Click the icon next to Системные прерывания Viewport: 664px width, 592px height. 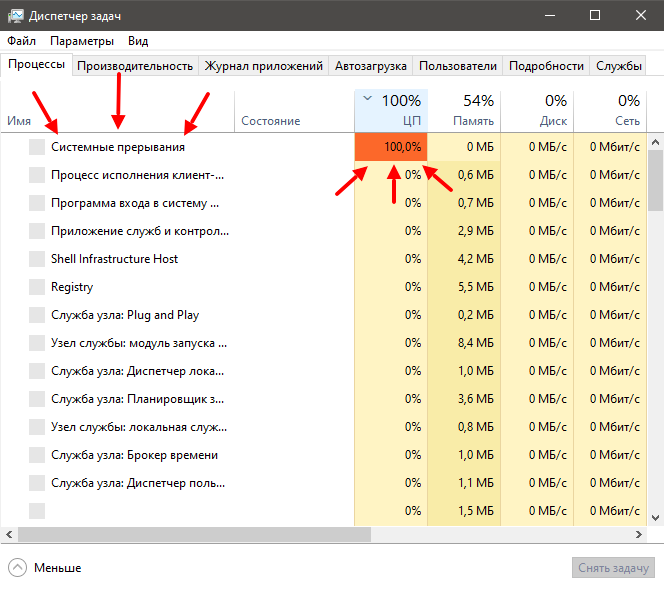[x=37, y=147]
